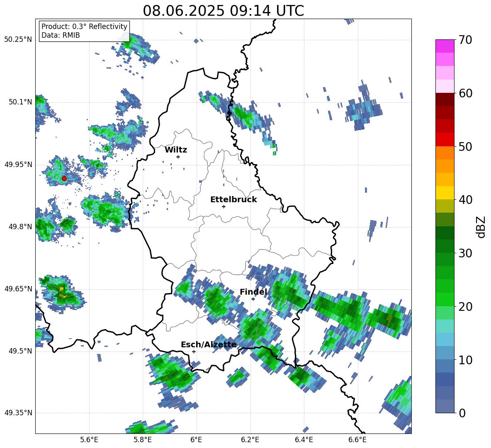
Task: Click the 50.25°N latitude label
Action: click(x=18, y=40)
